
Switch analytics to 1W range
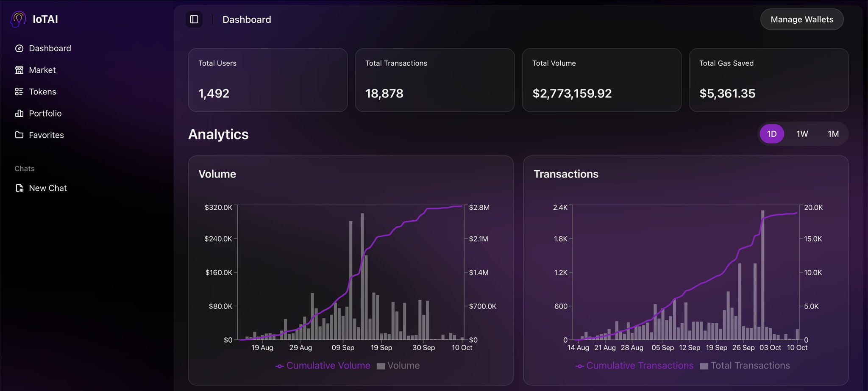point(802,134)
